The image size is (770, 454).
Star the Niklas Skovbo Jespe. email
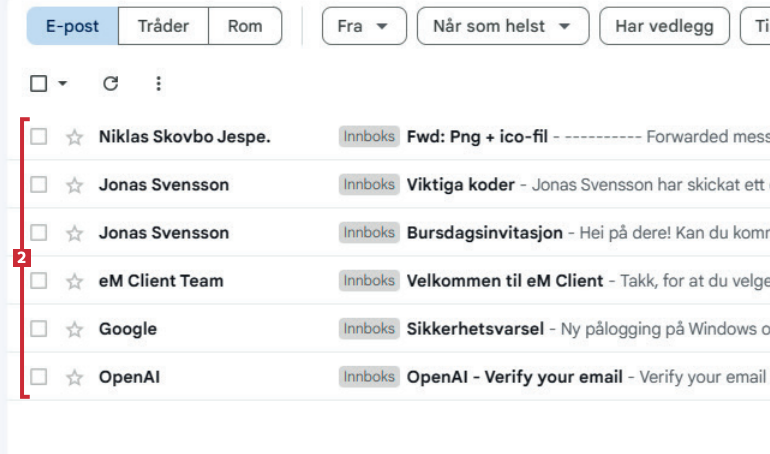coord(74,137)
